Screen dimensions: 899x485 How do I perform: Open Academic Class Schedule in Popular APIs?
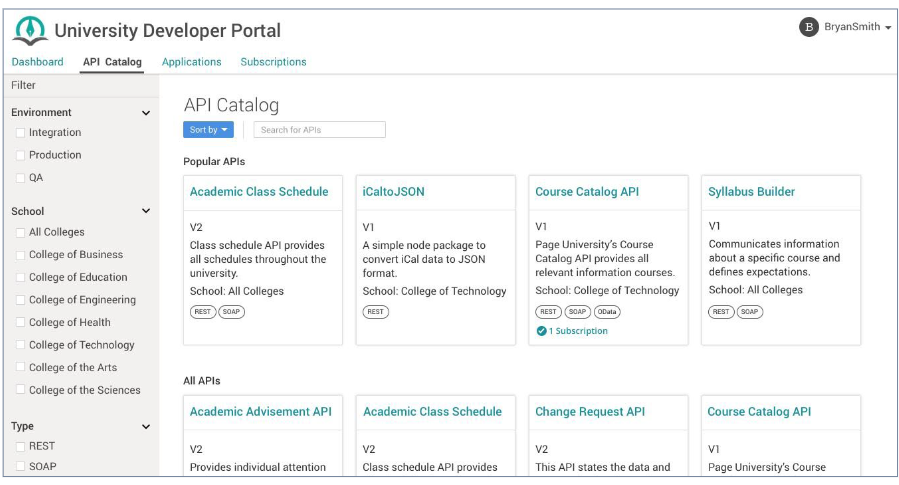point(259,191)
